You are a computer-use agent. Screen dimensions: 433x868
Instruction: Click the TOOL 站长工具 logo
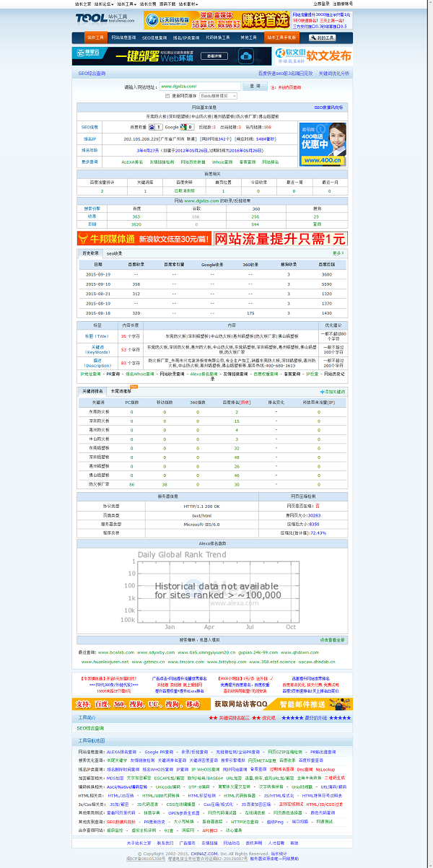[102, 19]
